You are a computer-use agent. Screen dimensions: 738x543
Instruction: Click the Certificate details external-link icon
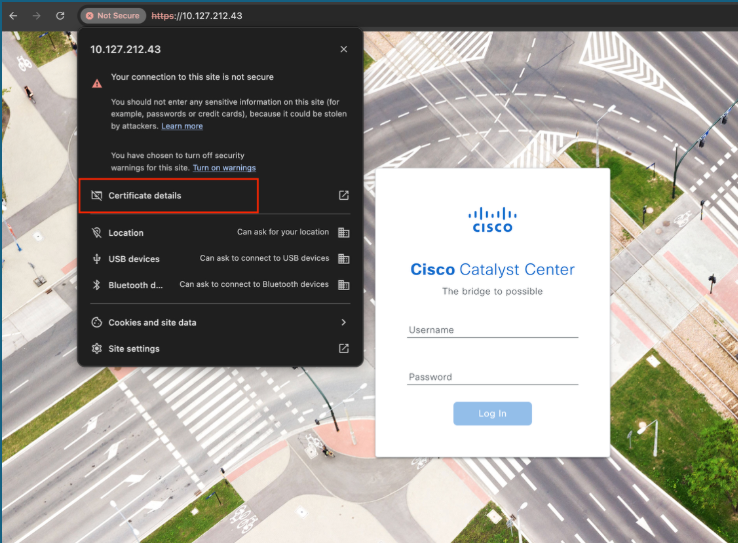[344, 195]
